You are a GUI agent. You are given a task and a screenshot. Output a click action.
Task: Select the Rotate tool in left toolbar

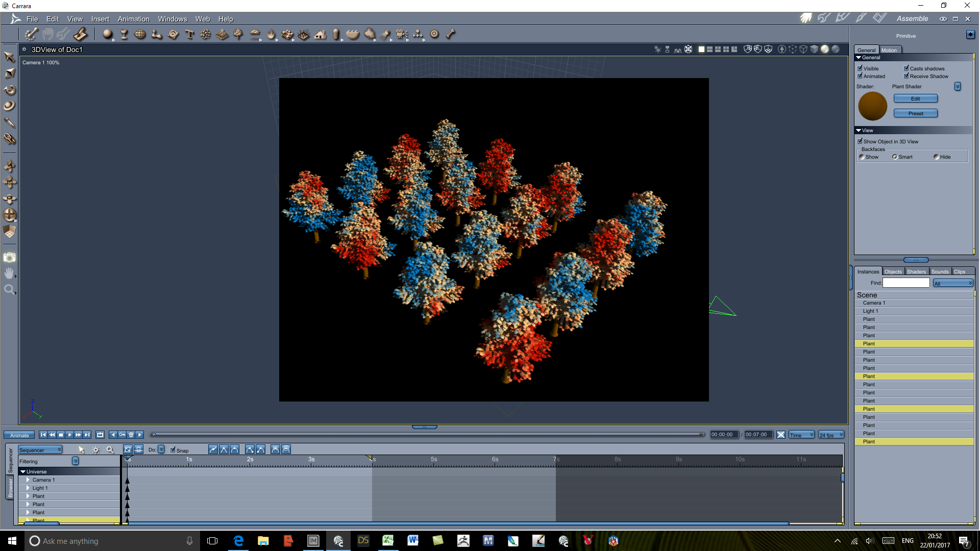[10, 90]
